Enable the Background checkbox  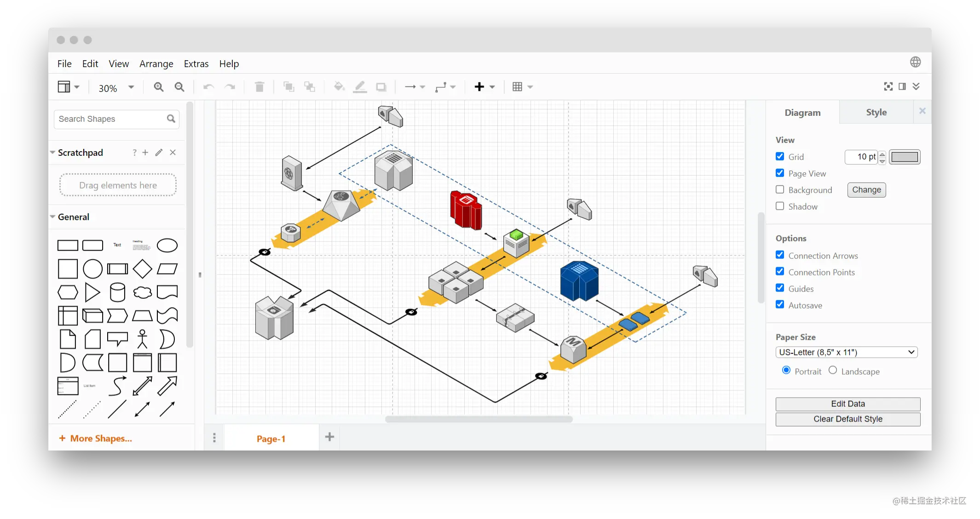coord(780,189)
